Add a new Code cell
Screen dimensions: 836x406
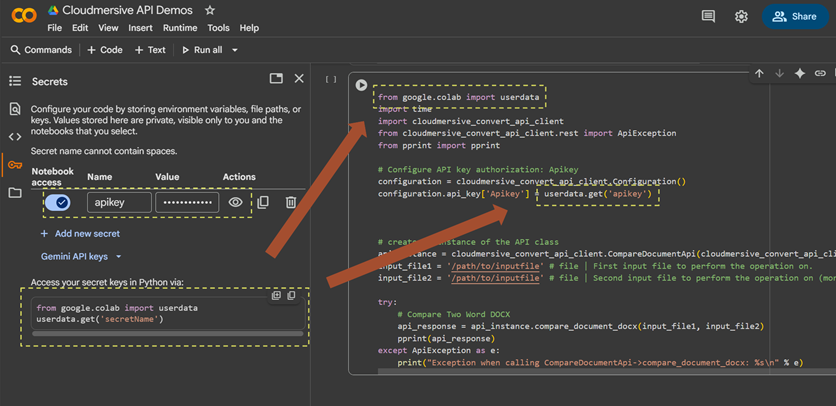[105, 50]
